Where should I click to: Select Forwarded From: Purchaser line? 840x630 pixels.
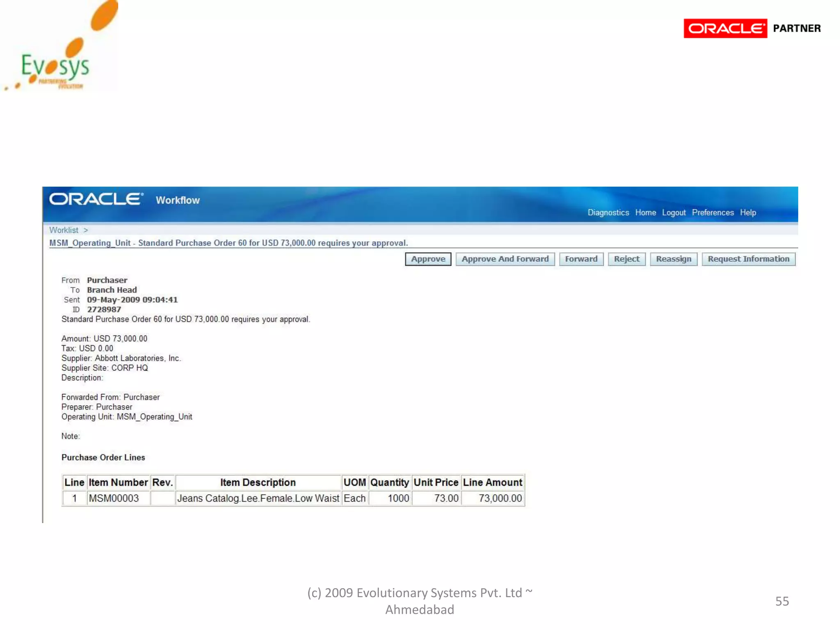point(110,397)
